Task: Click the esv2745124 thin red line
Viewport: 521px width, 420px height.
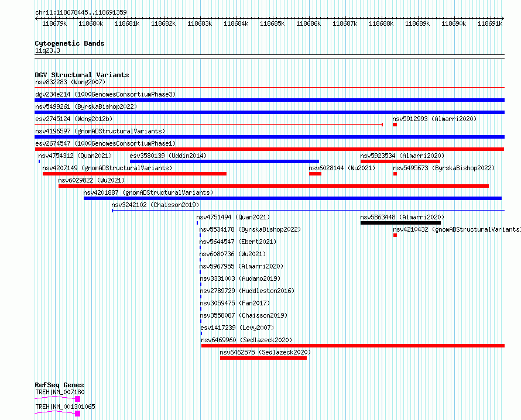Action: point(208,125)
